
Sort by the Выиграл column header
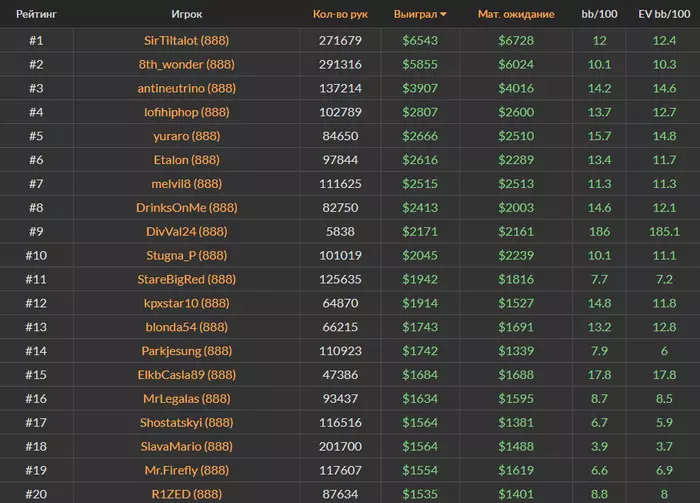pyautogui.click(x=420, y=14)
